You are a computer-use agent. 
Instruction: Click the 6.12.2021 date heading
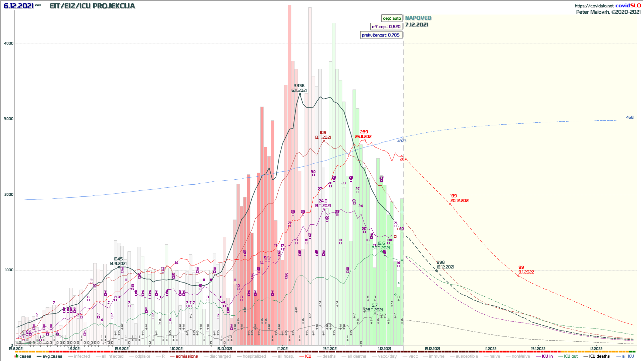(18, 6)
